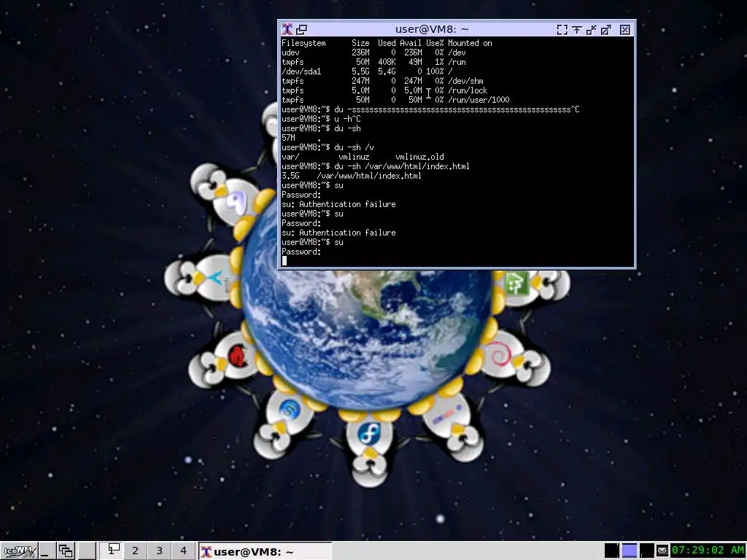Minimize the terminal with the inward-arrow icon
This screenshot has width=747, height=560.
tap(591, 30)
